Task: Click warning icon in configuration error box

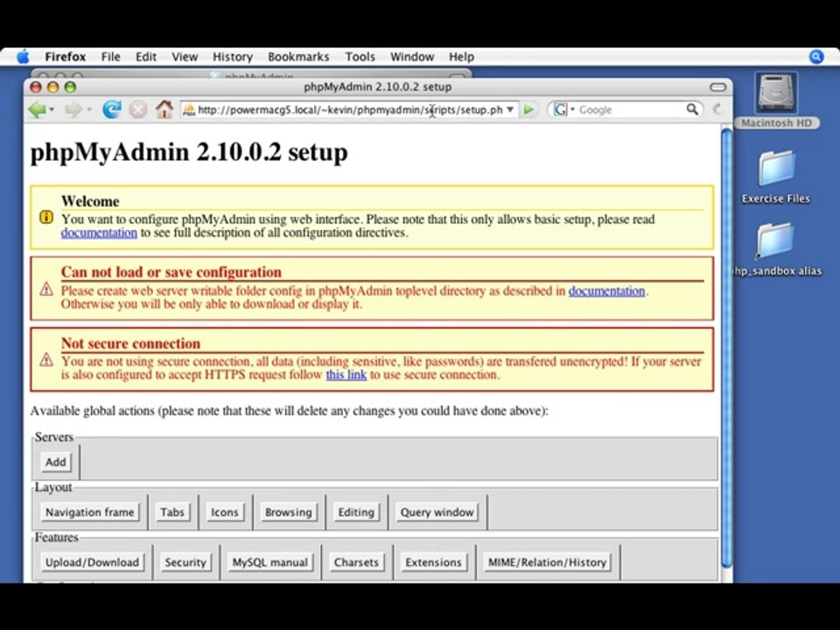Action: (46, 290)
